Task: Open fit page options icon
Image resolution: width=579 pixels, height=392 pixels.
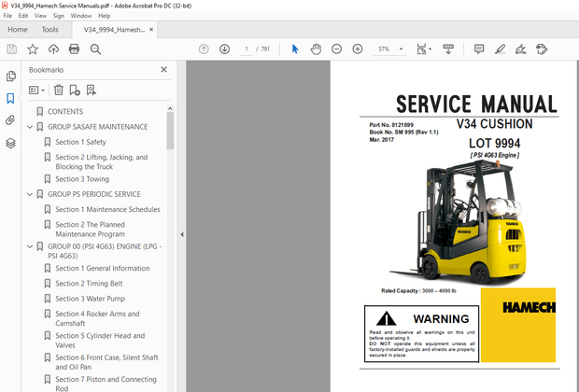Action: tap(423, 49)
